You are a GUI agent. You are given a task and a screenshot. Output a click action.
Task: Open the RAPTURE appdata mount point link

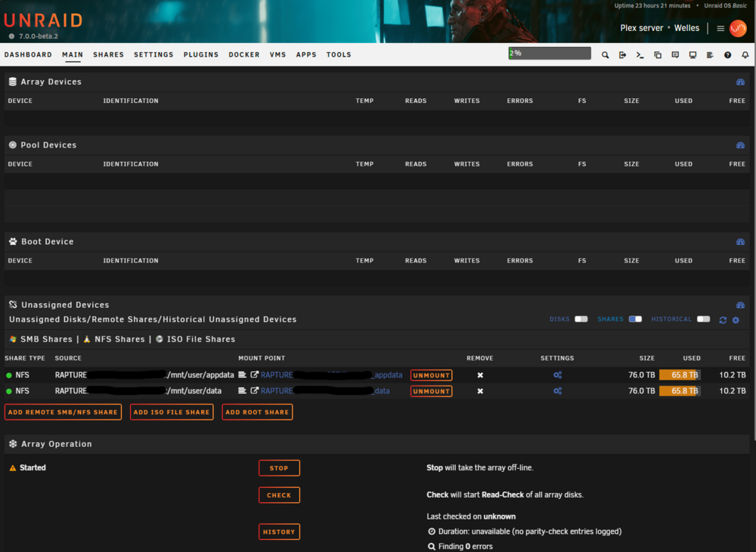pos(332,375)
